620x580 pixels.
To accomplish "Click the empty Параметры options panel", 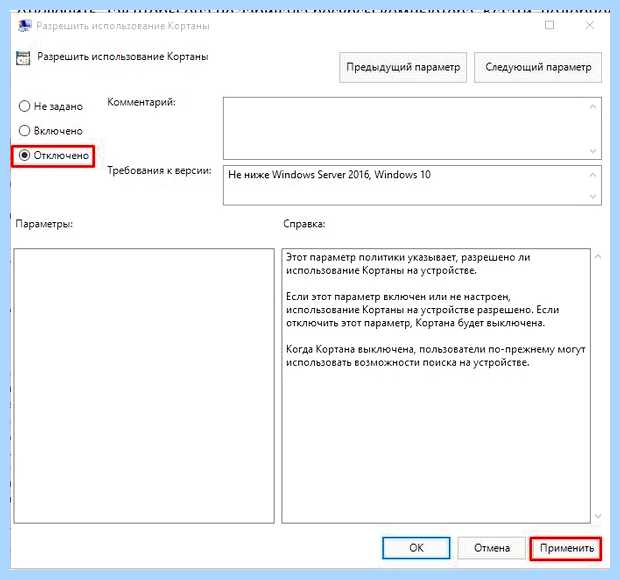I will (144, 386).
